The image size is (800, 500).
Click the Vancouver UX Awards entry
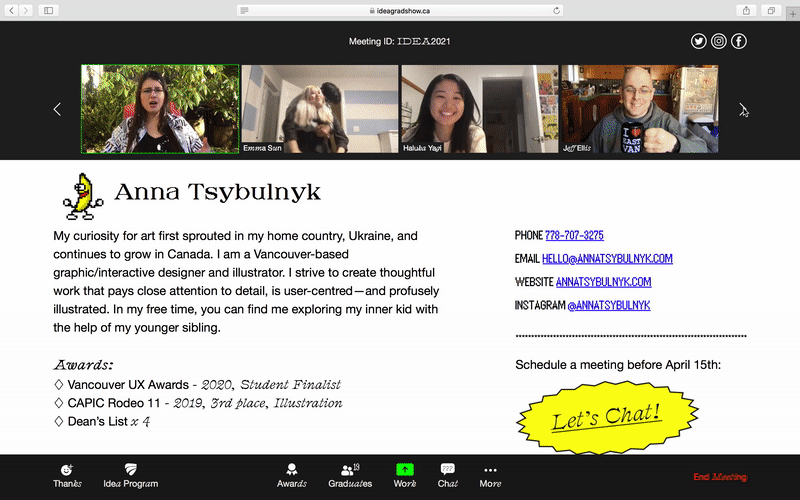point(197,384)
